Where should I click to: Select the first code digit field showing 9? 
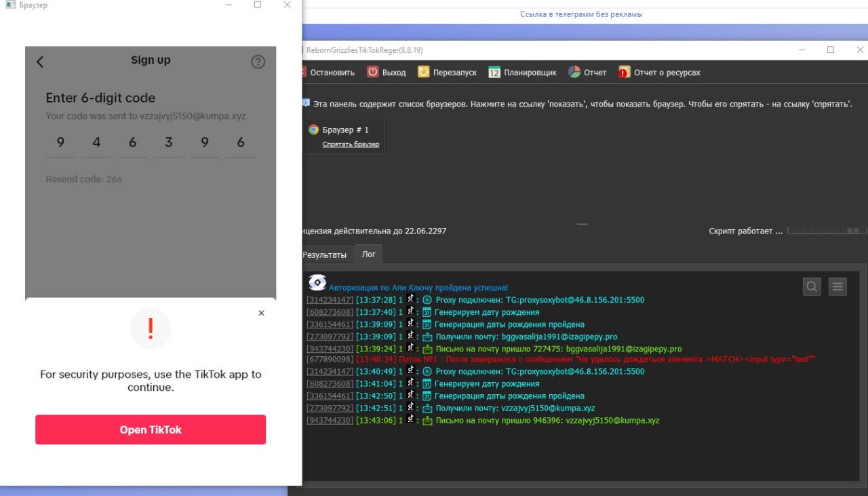tap(60, 143)
